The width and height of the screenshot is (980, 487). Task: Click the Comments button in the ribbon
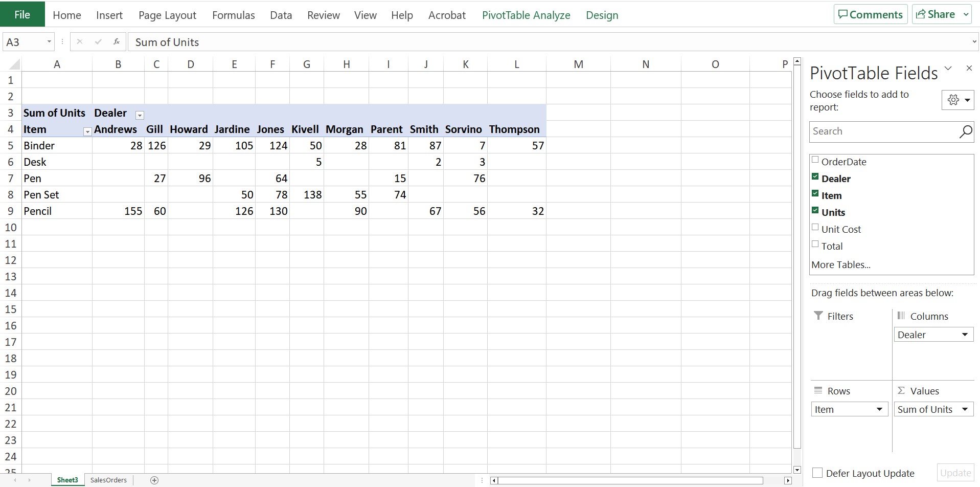click(870, 14)
